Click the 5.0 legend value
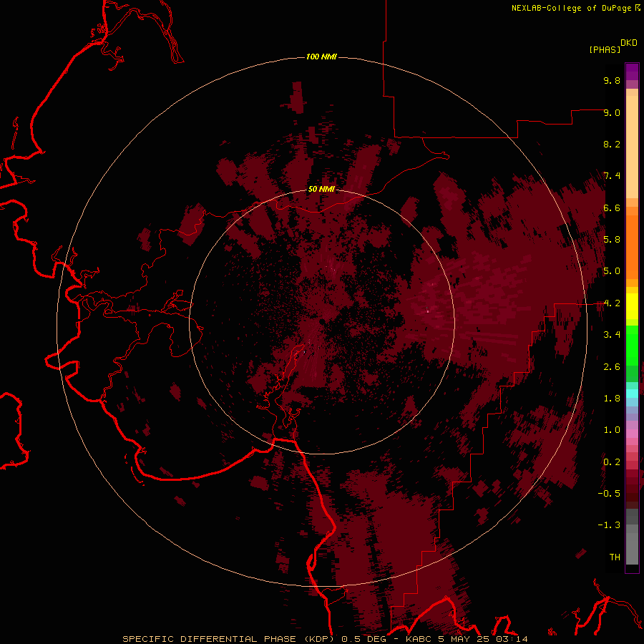The height and width of the screenshot is (644, 644). tap(612, 271)
